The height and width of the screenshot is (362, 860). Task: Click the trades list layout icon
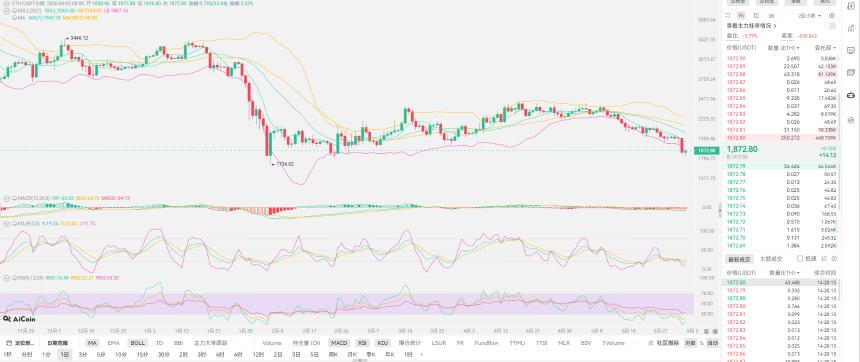[x=823, y=258]
